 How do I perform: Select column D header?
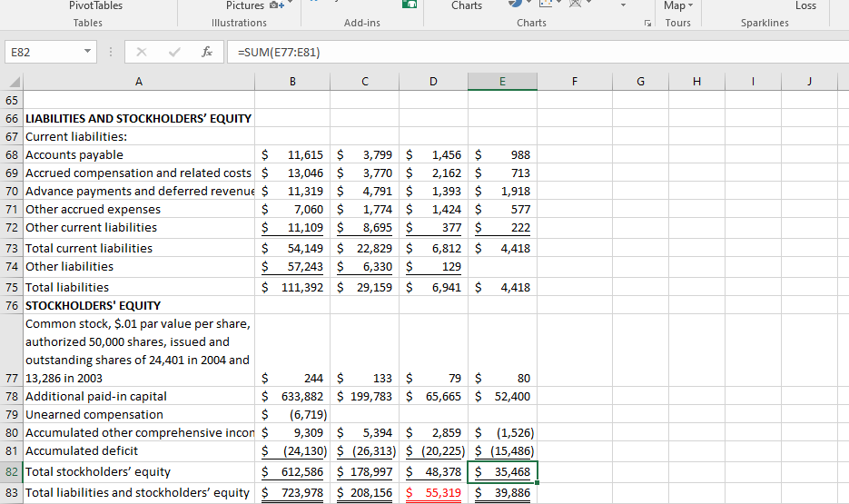tap(433, 81)
